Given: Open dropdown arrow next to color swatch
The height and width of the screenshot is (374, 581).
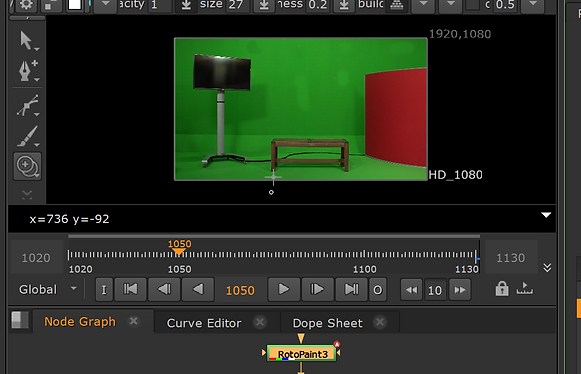Looking at the screenshot, I should coord(105,5).
